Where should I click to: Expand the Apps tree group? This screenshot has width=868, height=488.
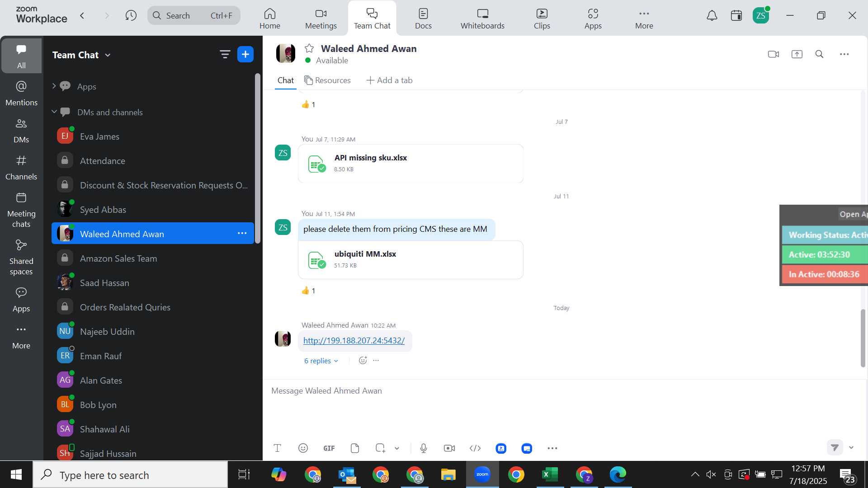click(x=54, y=86)
